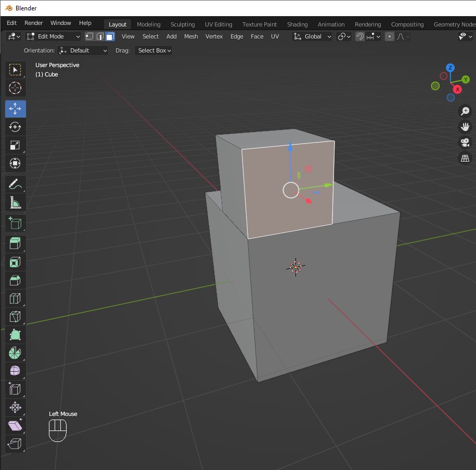Open the Global transform orientation dropdown
Screen dimensions: 476x470
coord(312,36)
